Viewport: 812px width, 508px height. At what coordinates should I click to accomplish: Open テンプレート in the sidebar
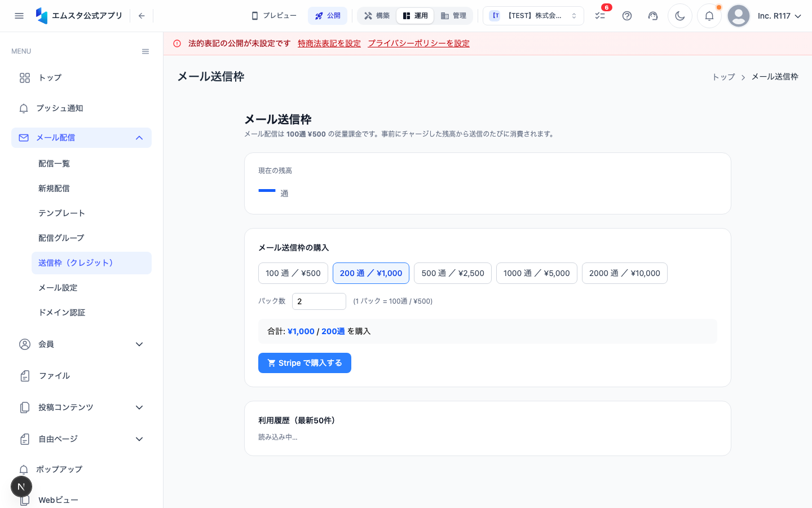click(x=91, y=213)
